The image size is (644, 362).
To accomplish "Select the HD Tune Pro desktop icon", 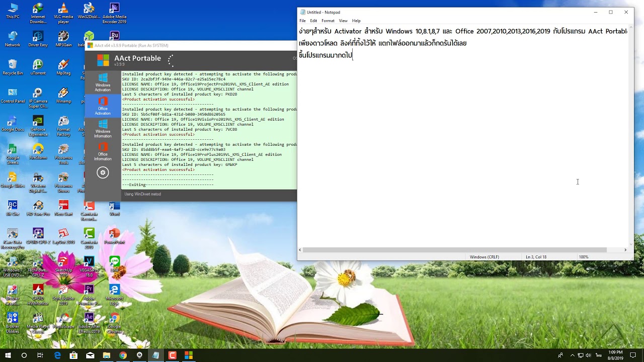I will pyautogui.click(x=38, y=208).
